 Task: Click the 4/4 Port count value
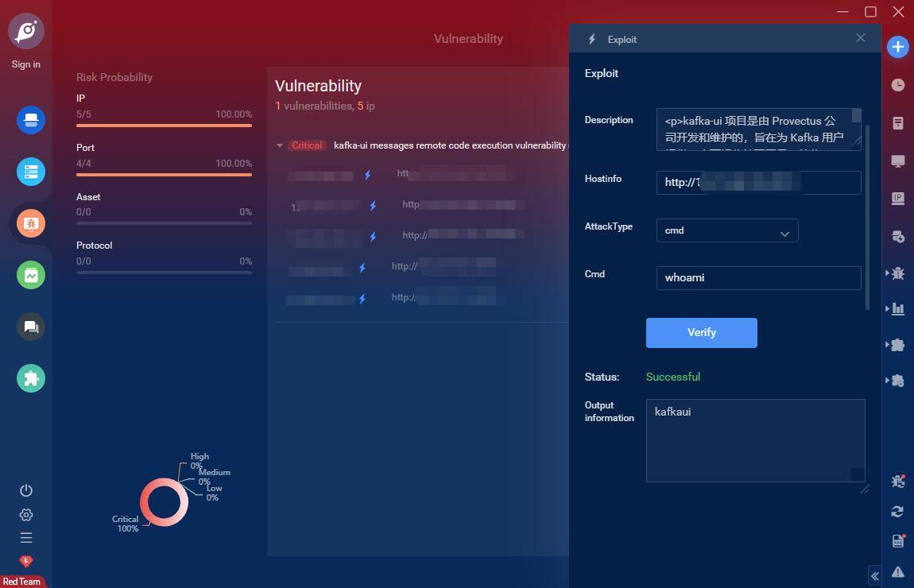point(83,163)
